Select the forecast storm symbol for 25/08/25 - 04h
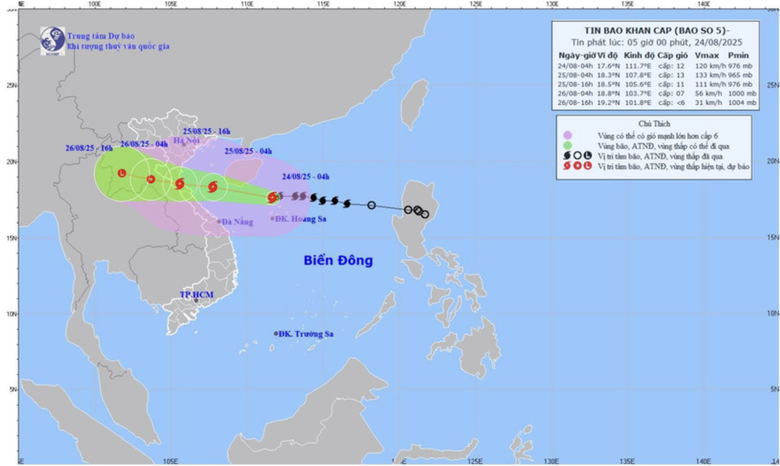 click(212, 186)
